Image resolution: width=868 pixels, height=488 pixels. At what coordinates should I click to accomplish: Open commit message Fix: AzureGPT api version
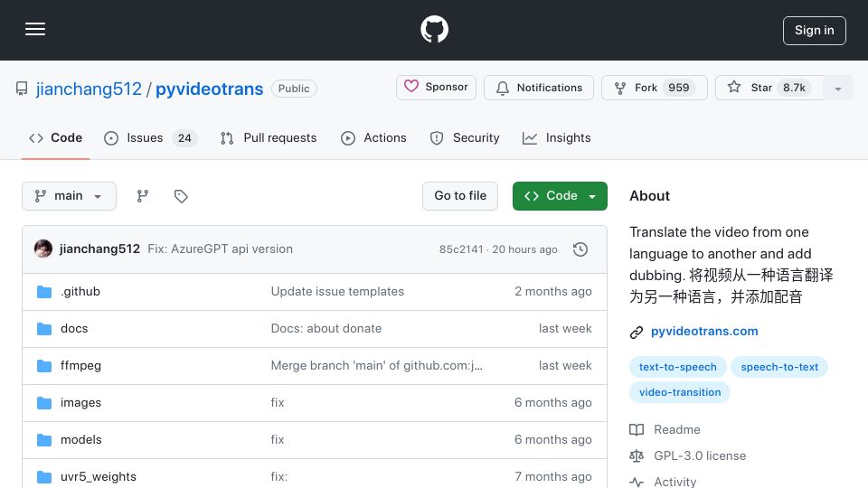coord(221,249)
